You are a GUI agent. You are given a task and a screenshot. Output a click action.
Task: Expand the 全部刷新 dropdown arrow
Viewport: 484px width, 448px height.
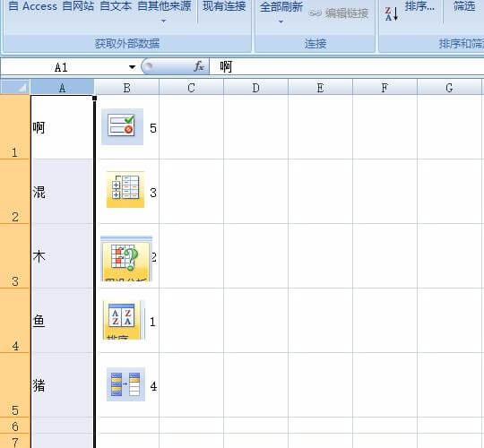point(281,22)
